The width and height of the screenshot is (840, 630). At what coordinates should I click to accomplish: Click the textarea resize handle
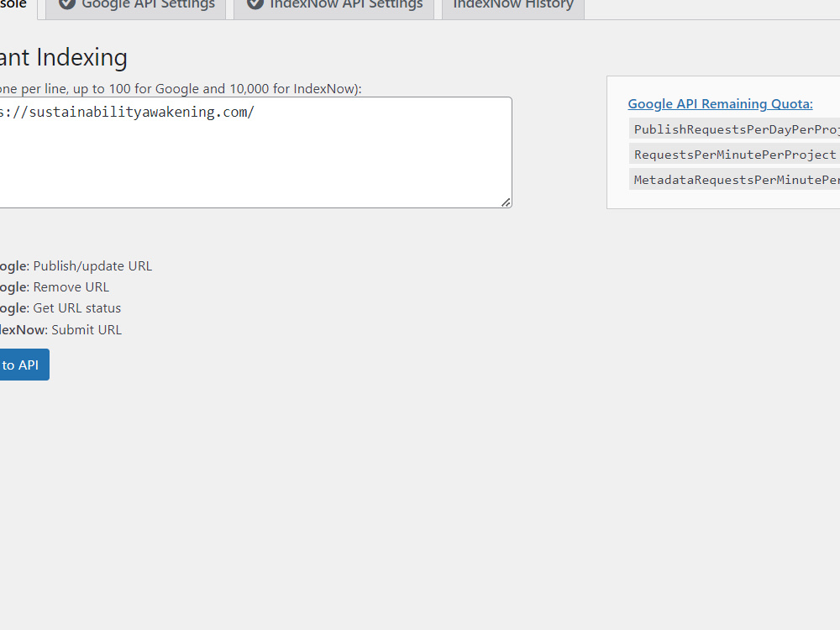tap(506, 202)
